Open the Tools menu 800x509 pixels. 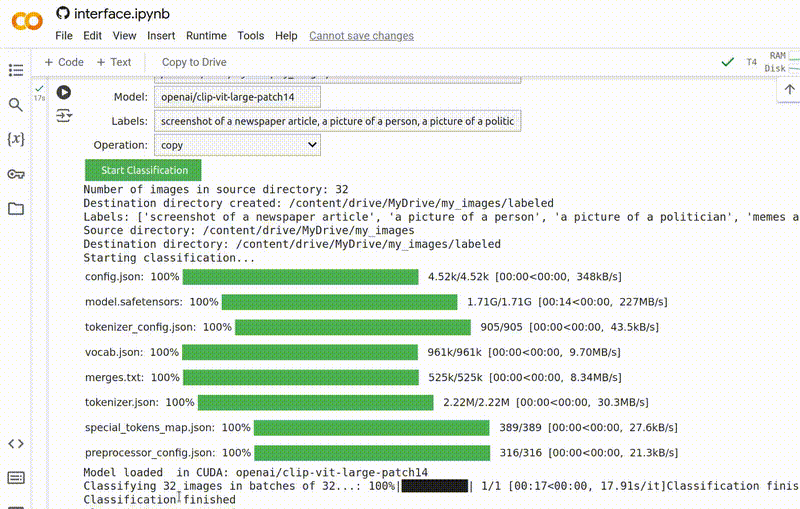click(251, 36)
